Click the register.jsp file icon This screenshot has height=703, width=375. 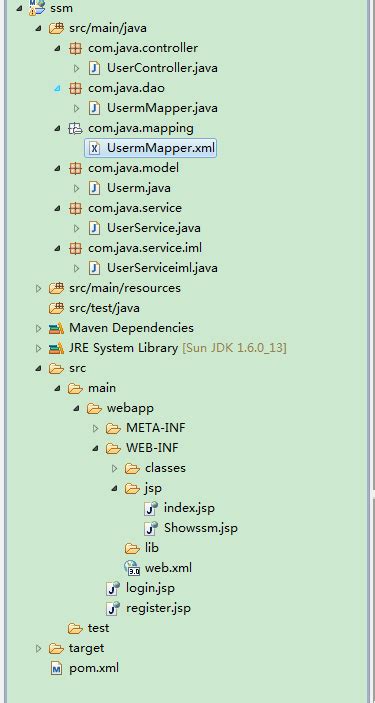[113, 608]
